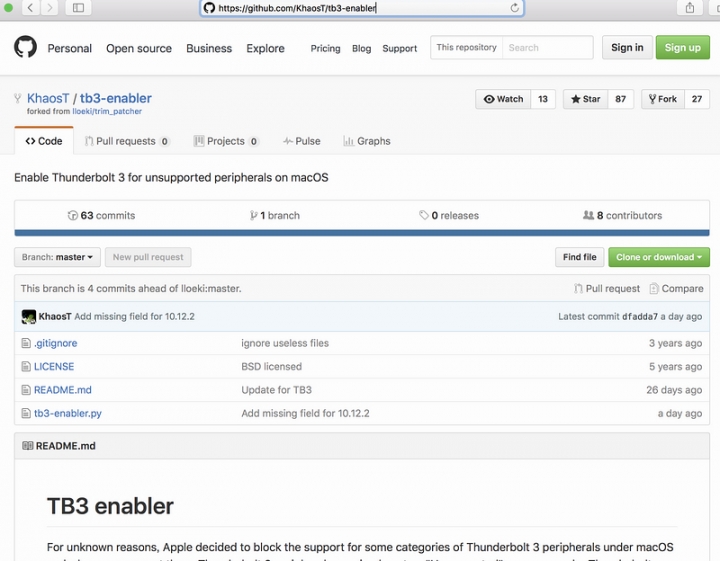Open the Support link
This screenshot has height=561, width=720.
399,48
